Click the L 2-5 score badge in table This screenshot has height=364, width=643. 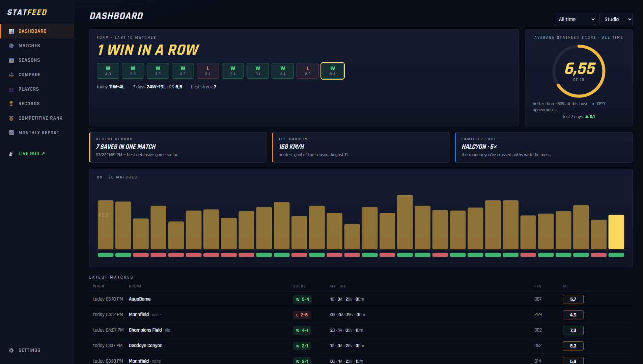(302, 315)
